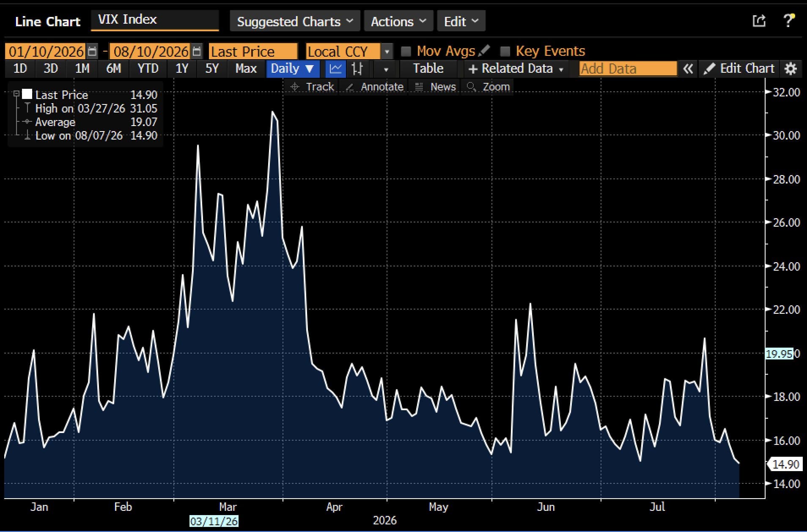Click the Mar month label on x-axis
This screenshot has width=807, height=532.
pos(228,507)
